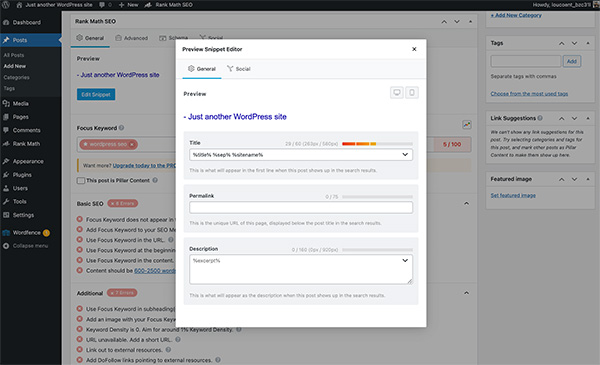
Task: Switch to desktop preview icon
Action: [x=397, y=93]
